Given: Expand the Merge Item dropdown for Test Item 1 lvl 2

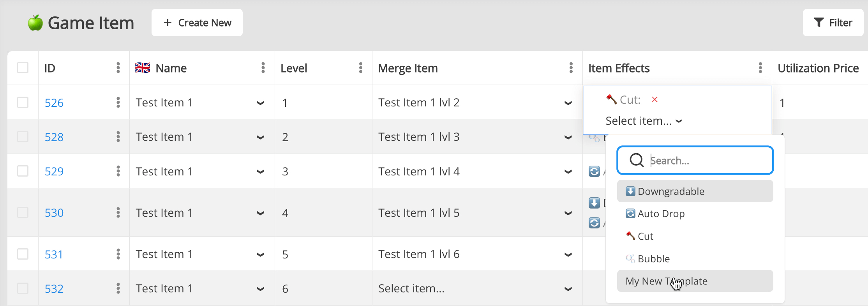Looking at the screenshot, I should (568, 103).
